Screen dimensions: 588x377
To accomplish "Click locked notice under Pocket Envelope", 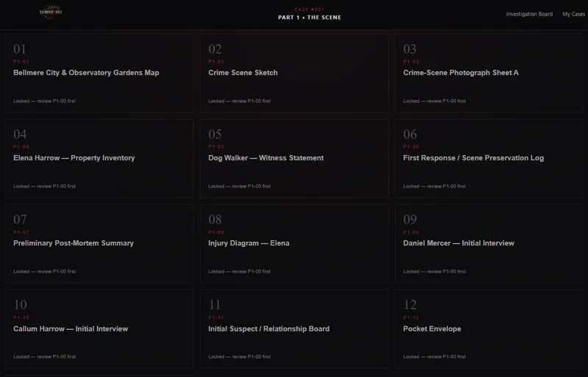I will pos(434,356).
